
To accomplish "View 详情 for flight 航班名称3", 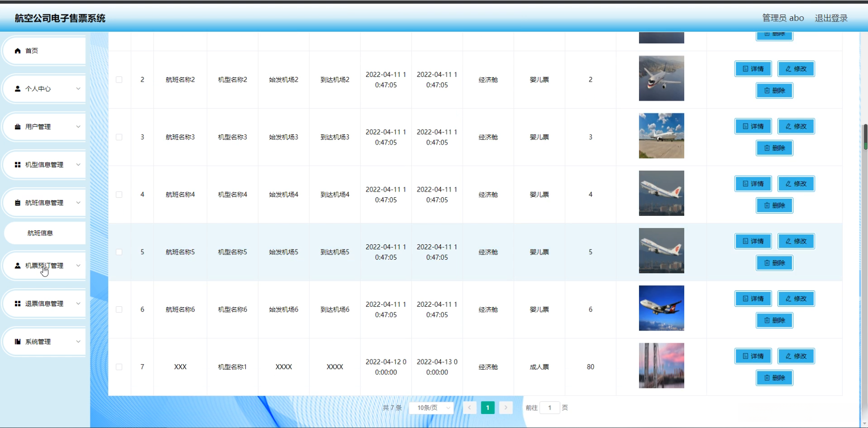I will (x=753, y=126).
